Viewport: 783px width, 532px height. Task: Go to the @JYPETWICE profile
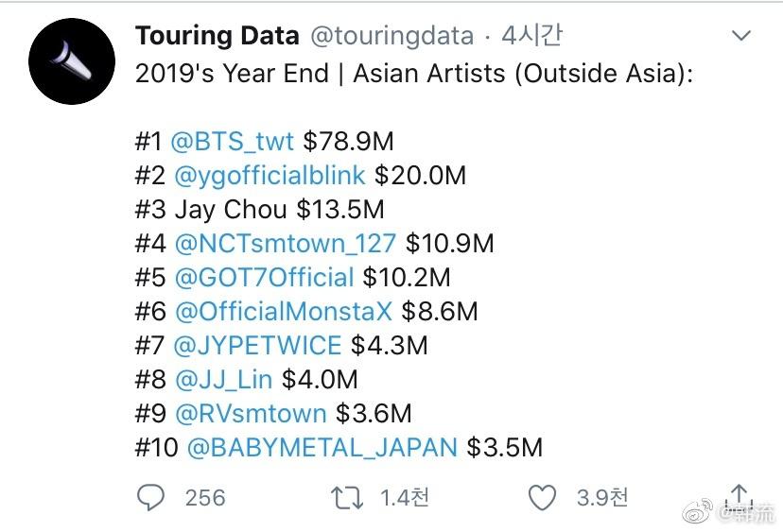[258, 345]
